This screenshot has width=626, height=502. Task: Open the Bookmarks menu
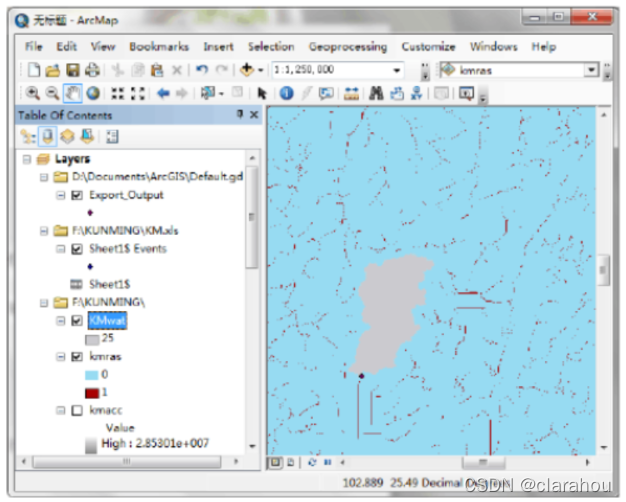click(159, 47)
